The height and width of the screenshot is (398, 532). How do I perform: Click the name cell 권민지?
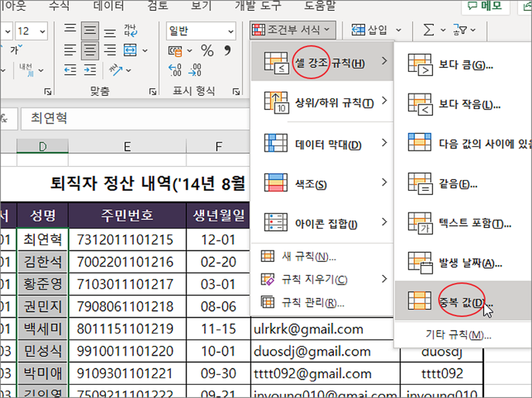point(43,307)
